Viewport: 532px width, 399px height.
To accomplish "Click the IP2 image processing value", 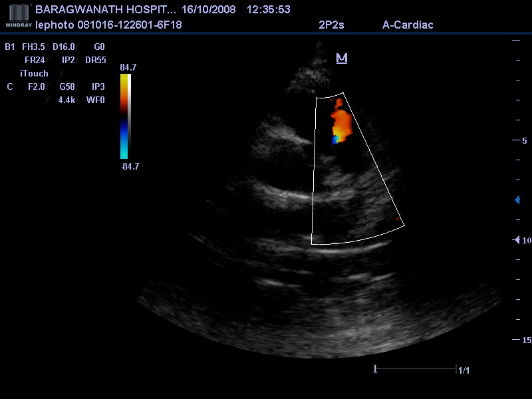I will (68, 60).
